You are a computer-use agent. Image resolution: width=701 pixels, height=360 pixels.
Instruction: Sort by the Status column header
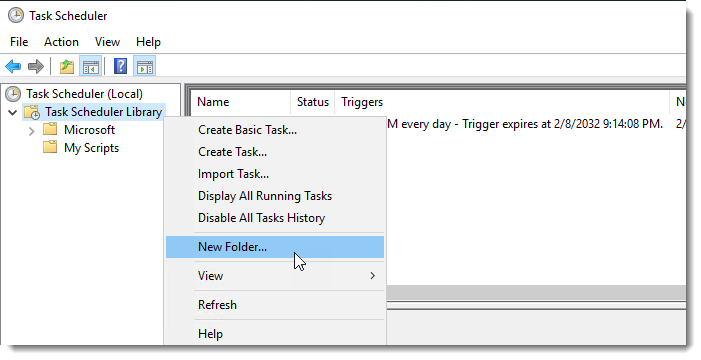(x=313, y=102)
